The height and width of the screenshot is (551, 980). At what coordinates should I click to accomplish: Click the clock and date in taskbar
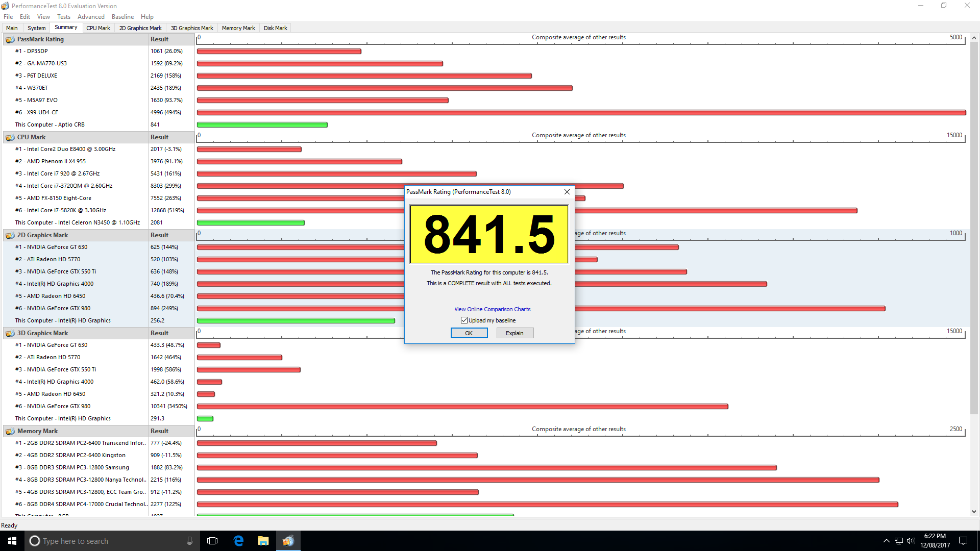coord(935,541)
